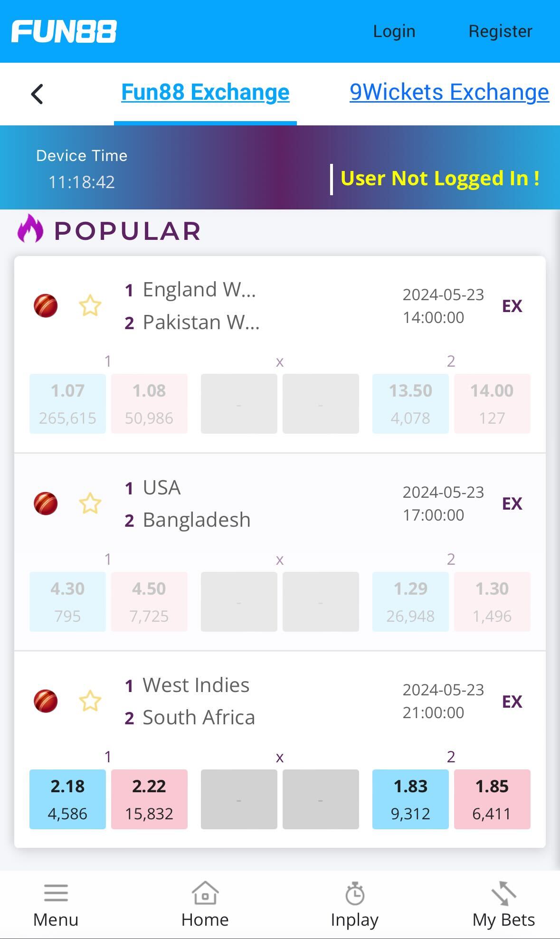Favorite the West Indies vs South Africa match
The image size is (560, 939).
pyautogui.click(x=90, y=702)
